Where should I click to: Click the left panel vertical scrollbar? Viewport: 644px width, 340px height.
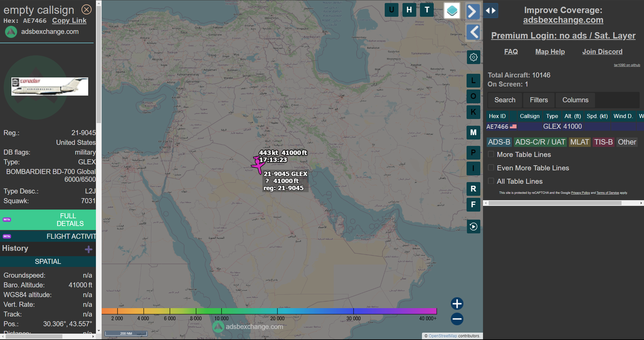click(x=99, y=64)
